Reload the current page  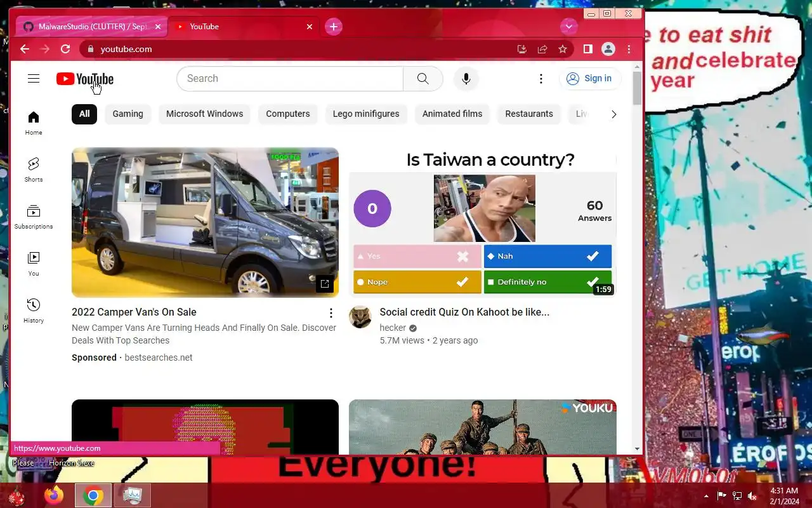[x=65, y=49]
